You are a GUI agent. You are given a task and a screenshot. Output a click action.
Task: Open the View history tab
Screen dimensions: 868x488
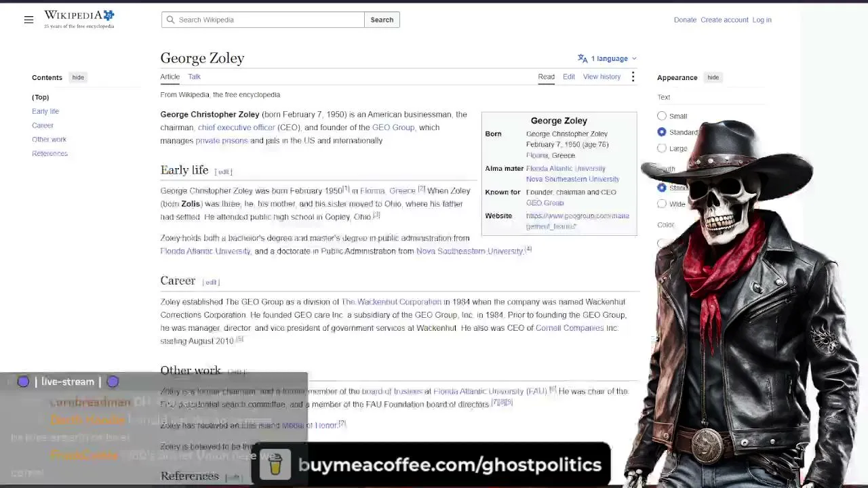[x=601, y=77]
